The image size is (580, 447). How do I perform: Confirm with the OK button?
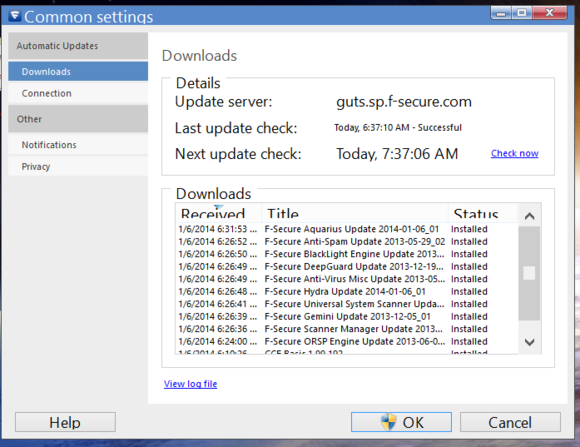[x=401, y=422]
